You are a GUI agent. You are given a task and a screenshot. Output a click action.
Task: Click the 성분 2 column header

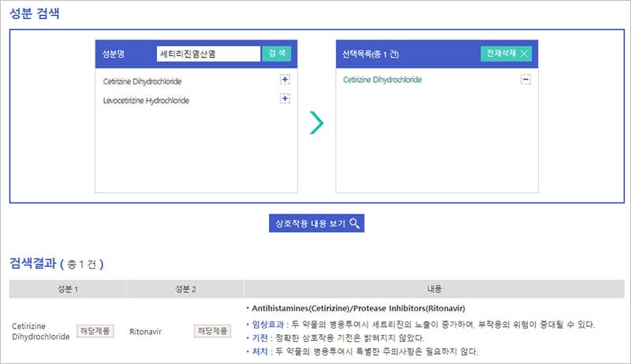185,288
